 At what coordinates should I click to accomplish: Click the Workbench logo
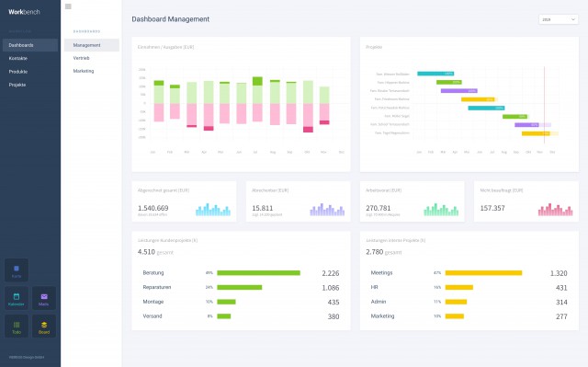pos(24,12)
